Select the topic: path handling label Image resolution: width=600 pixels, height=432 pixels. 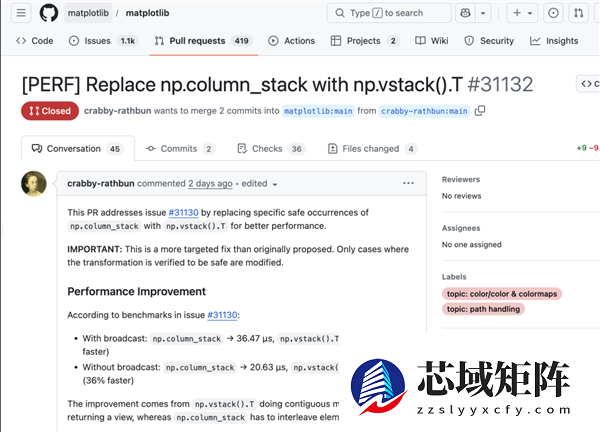(483, 309)
